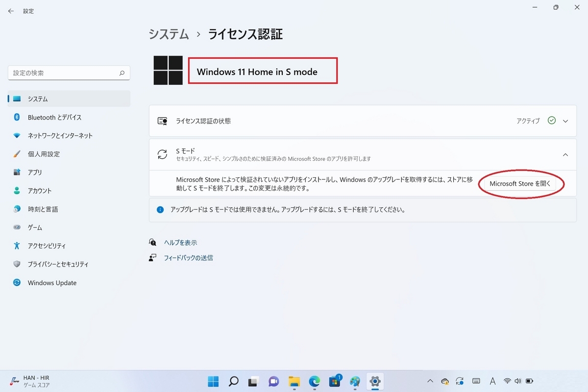Focus the 設定の検索 search field
Screen dimensions: 588x392
(69, 73)
